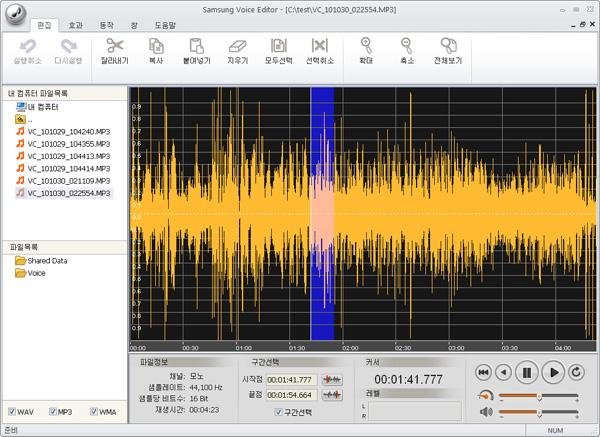Switch to the 편집 ribbon tab
This screenshot has width=600, height=437.
(44, 25)
